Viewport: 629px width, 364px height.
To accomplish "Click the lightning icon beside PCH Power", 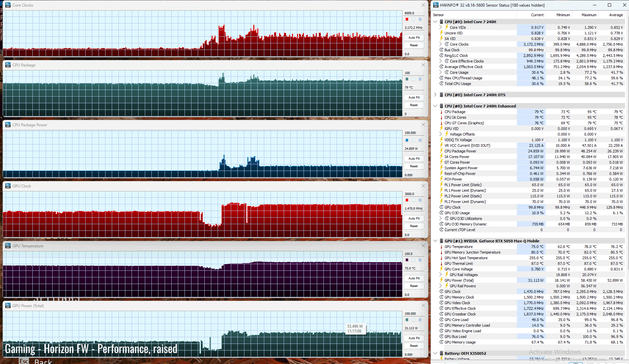I will (x=441, y=179).
